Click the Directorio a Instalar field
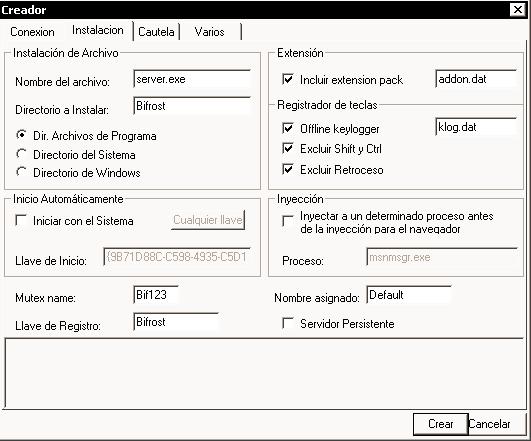Viewport: 531px width, 441px height. tap(192, 106)
